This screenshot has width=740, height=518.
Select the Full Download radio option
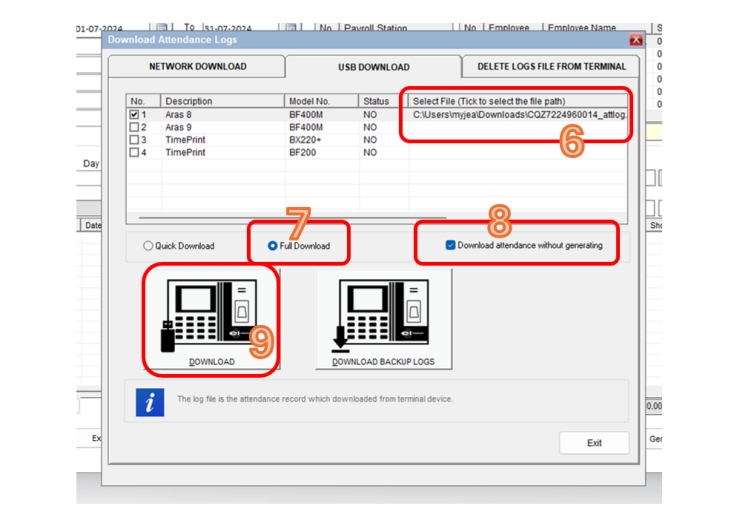click(273, 246)
